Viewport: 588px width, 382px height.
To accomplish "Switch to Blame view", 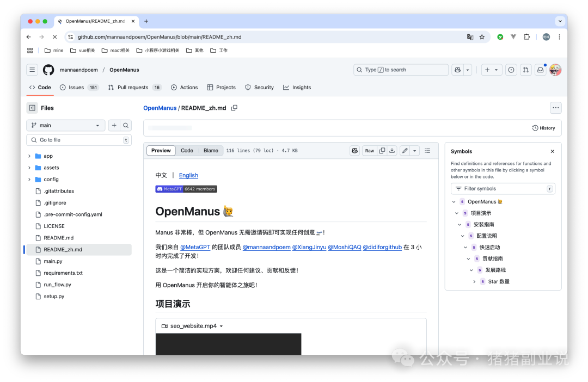I will (x=211, y=151).
